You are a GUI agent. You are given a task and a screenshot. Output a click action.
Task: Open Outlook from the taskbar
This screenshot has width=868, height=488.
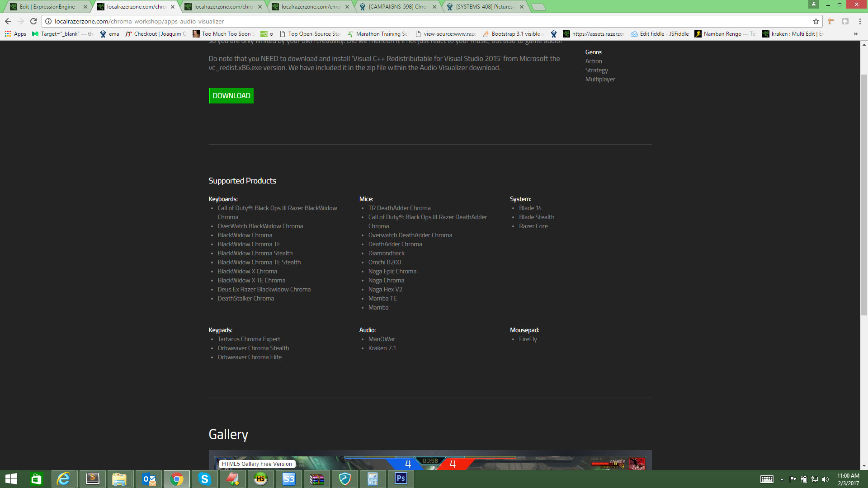click(x=149, y=479)
